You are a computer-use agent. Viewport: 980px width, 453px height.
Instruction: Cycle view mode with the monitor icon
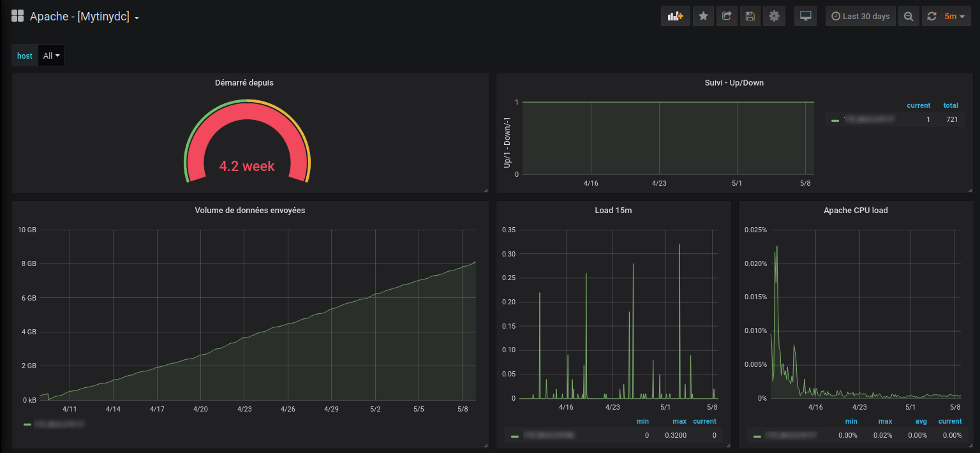(x=806, y=17)
